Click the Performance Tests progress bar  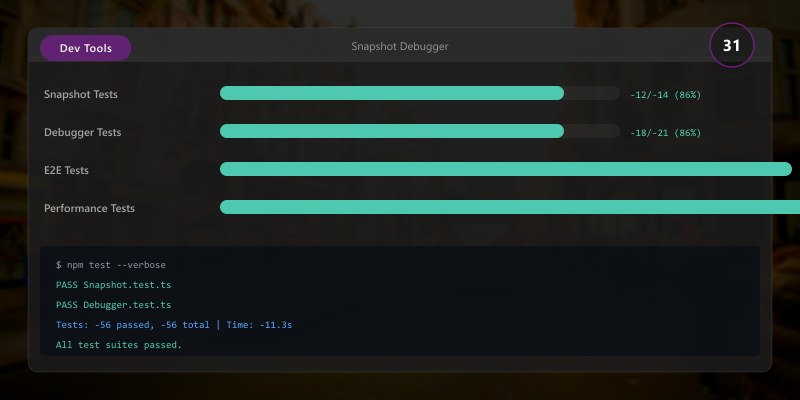click(510, 207)
